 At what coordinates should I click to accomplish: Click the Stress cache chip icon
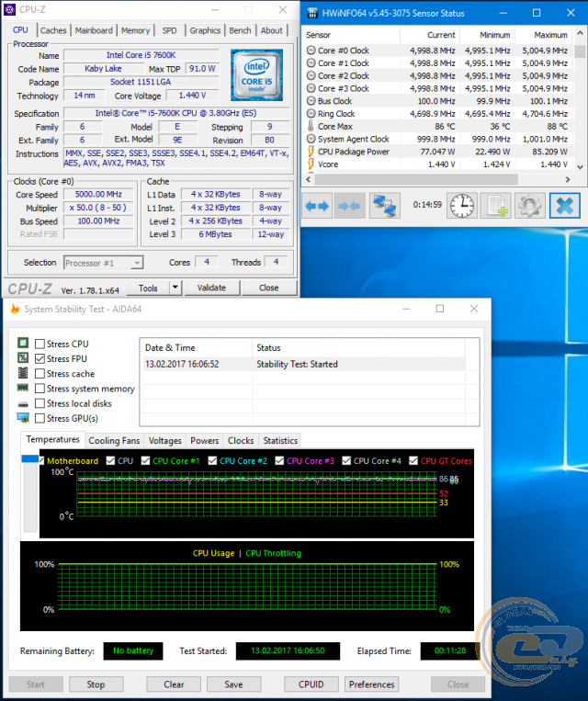pos(23,373)
